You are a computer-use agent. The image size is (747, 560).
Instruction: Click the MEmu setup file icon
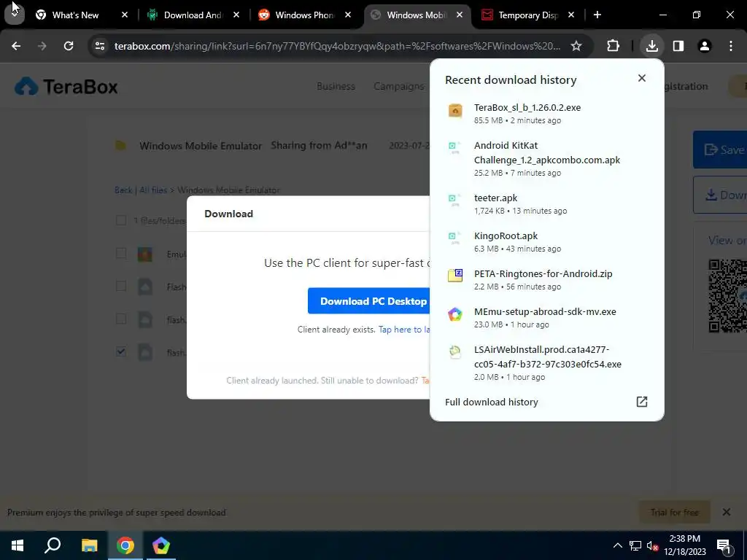(x=455, y=314)
